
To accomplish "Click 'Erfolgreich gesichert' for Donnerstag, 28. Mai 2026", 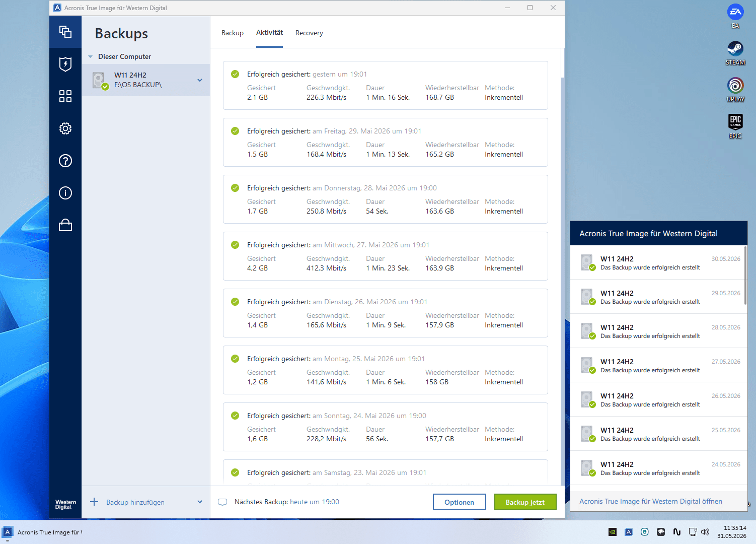I will pyautogui.click(x=278, y=188).
